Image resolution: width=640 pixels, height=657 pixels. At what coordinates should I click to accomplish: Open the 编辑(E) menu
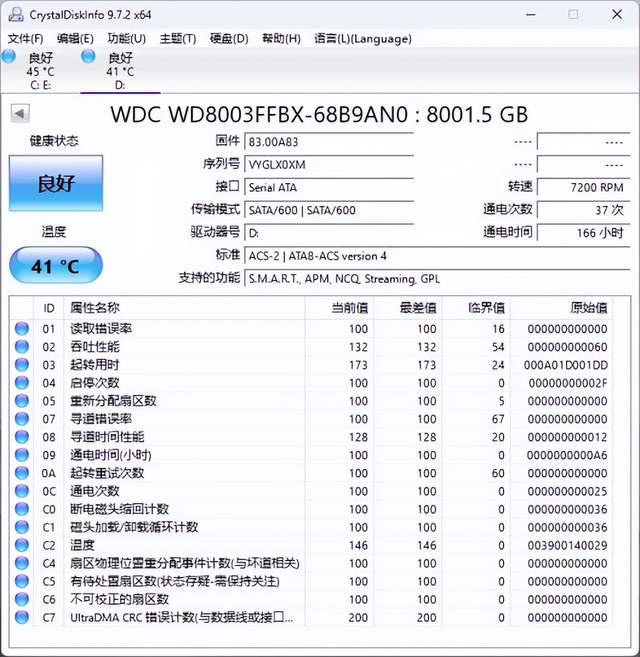coord(75,39)
